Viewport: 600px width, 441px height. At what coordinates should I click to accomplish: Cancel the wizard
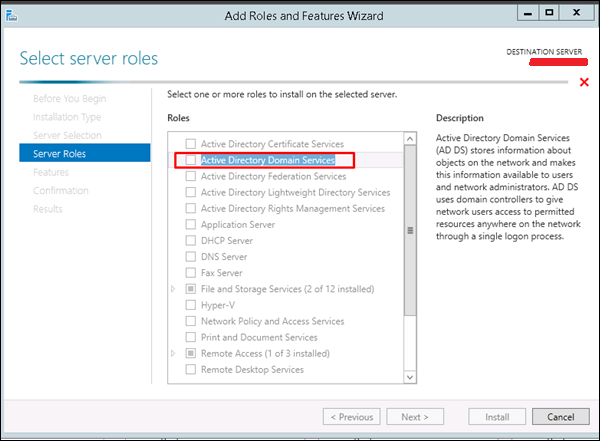pyautogui.click(x=561, y=416)
